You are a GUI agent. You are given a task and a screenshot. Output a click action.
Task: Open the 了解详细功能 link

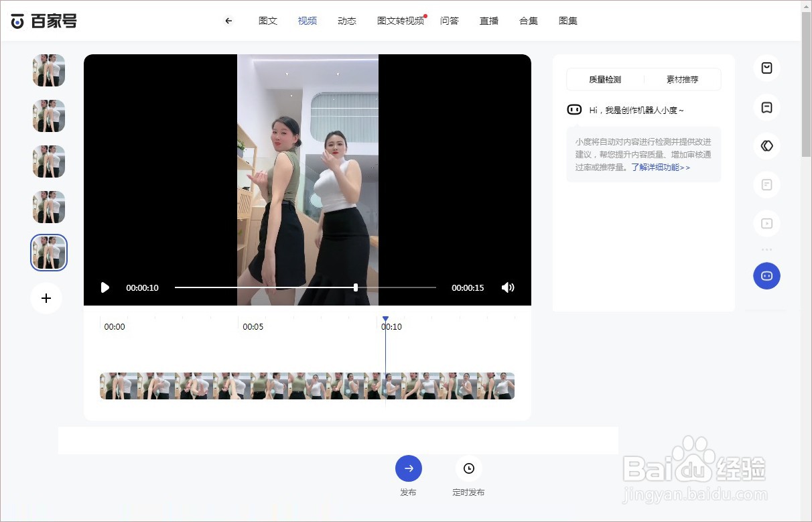pos(661,168)
